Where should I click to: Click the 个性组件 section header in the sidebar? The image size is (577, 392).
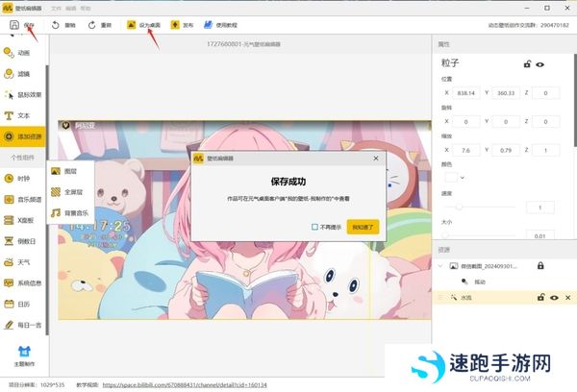tap(23, 158)
